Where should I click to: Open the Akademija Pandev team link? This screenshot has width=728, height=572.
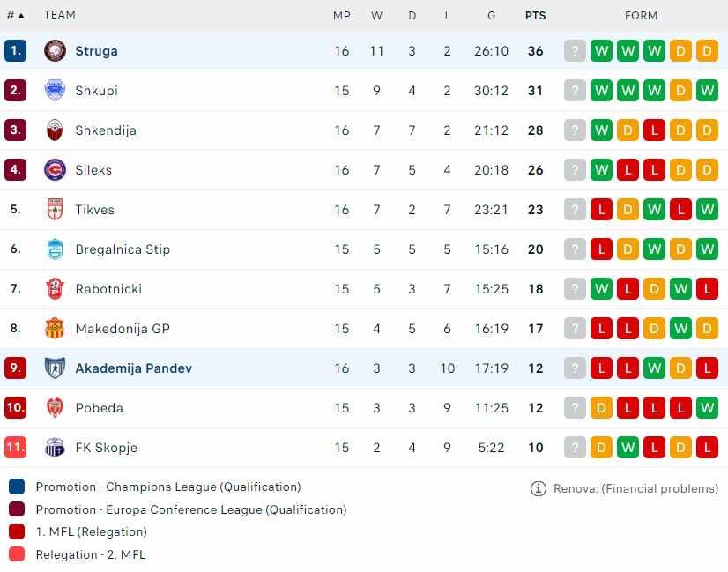[133, 368]
